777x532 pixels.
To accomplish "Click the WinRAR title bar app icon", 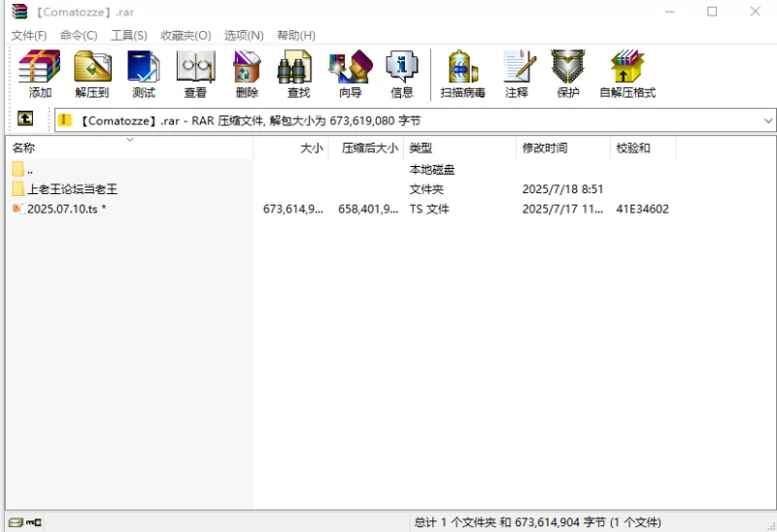I will pyautogui.click(x=19, y=12).
